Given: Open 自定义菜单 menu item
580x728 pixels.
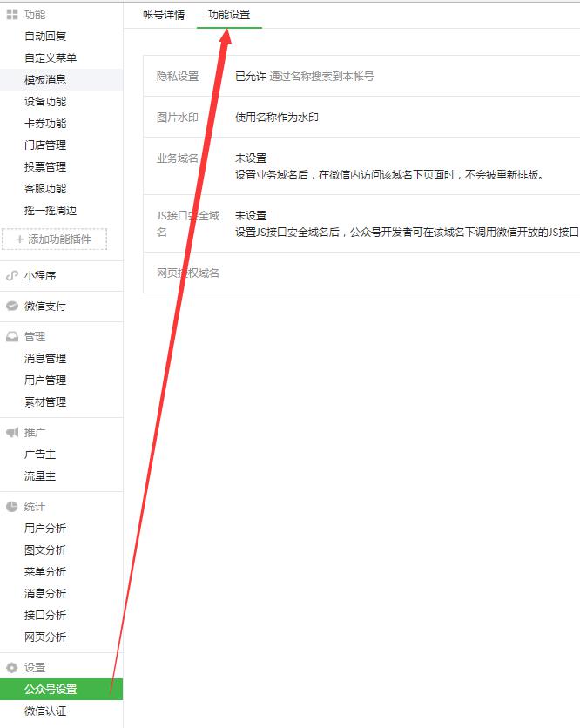Looking at the screenshot, I should pos(51,58).
